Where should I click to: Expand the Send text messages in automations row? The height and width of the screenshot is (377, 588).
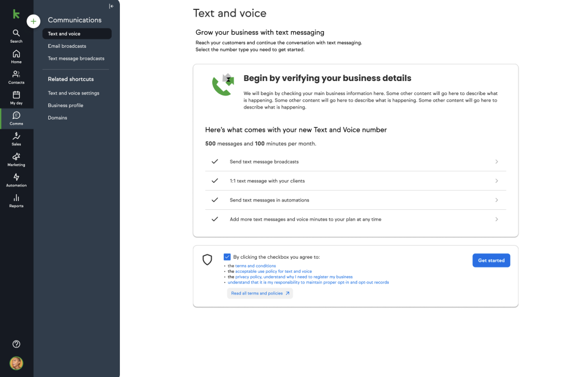[x=496, y=200]
